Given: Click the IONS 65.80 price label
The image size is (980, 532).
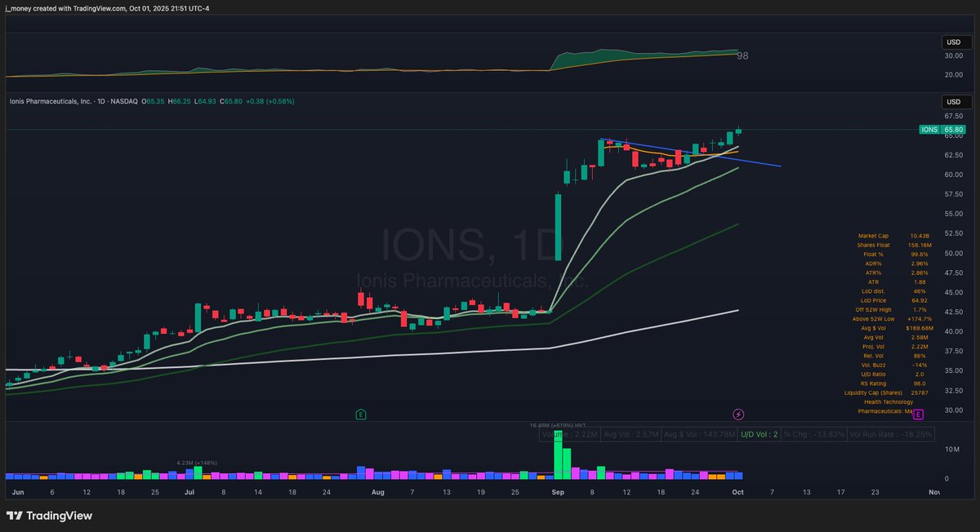Looking at the screenshot, I should click(x=943, y=130).
